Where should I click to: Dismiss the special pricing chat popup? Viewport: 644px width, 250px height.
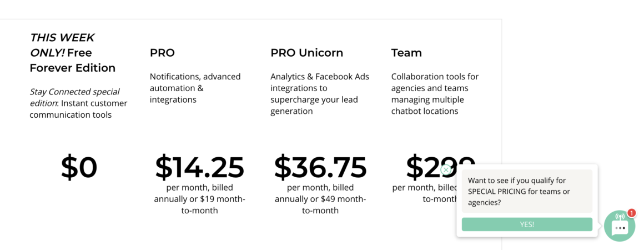click(446, 170)
